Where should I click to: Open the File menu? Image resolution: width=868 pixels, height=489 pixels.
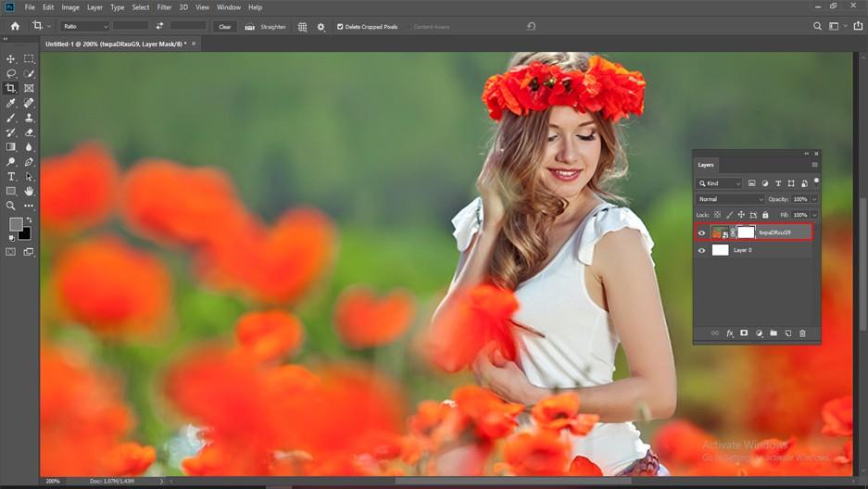point(30,7)
